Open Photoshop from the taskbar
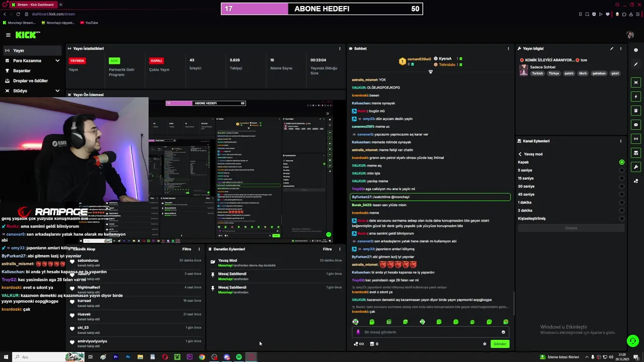The image size is (644, 362). [x=128, y=357]
